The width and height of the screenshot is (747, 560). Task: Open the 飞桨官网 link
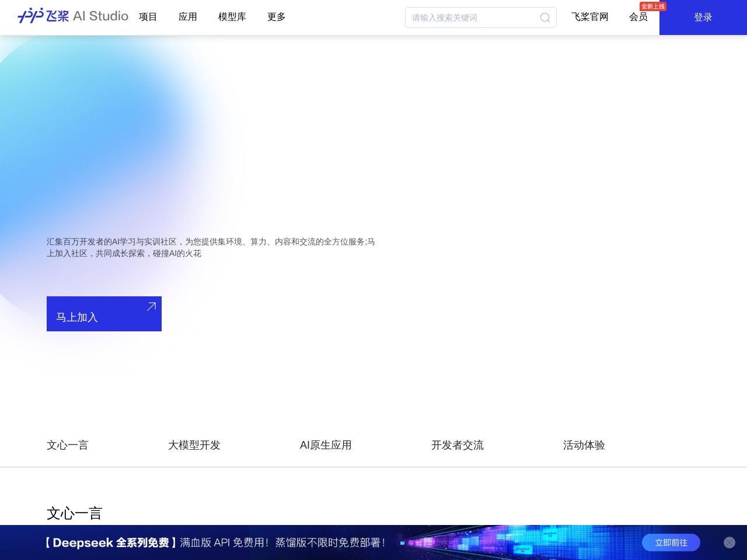click(589, 17)
